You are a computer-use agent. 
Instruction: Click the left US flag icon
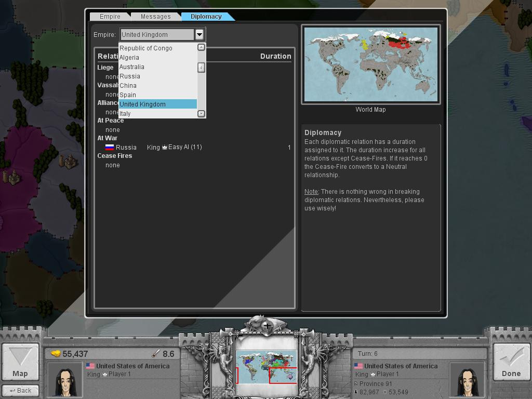90,366
